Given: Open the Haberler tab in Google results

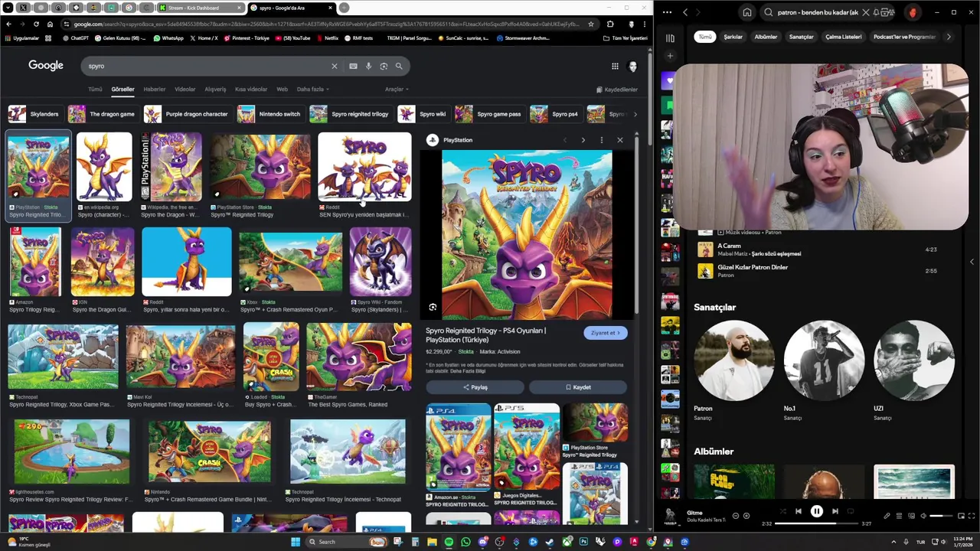Looking at the screenshot, I should 155,90.
